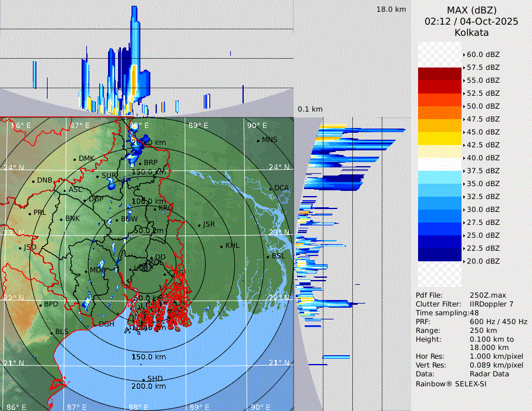This screenshot has height=411, width=532.
Task: Select the DCA station dot
Action: (x=271, y=188)
